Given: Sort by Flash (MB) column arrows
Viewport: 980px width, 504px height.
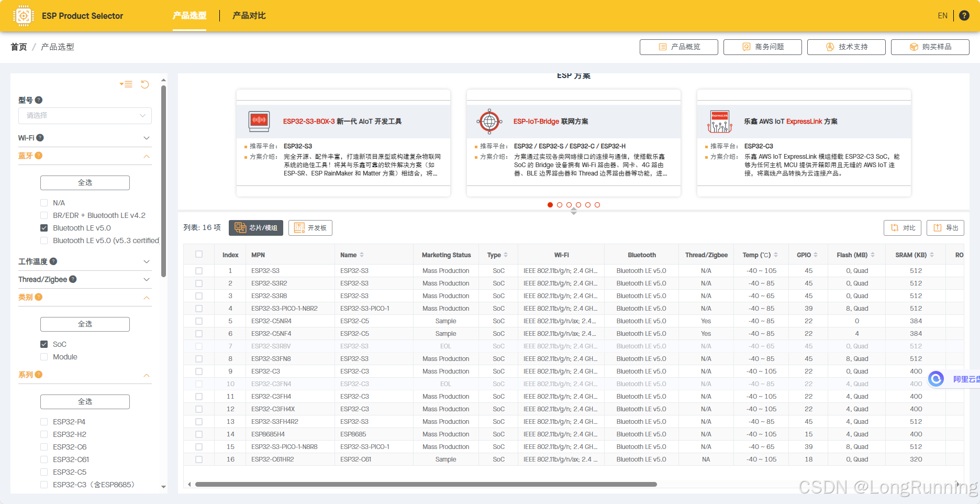Looking at the screenshot, I should click(873, 255).
